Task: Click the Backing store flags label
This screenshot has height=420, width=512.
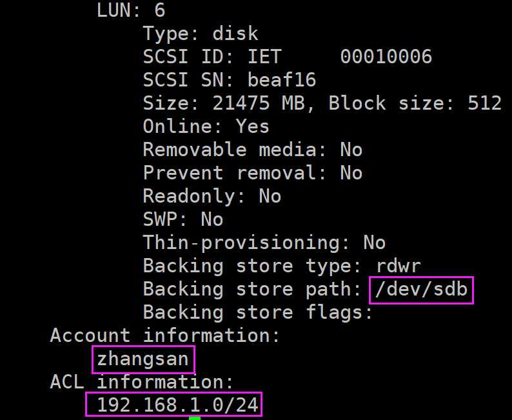Action: pyautogui.click(x=258, y=312)
